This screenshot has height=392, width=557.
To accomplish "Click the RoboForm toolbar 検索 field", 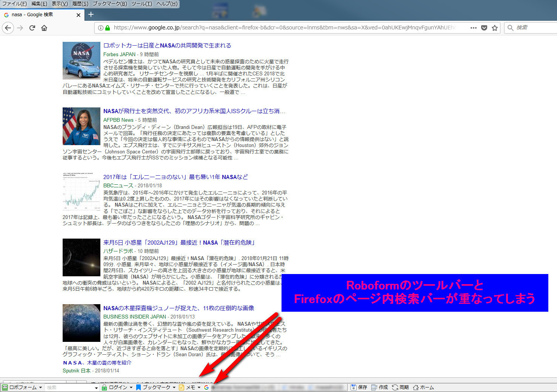I will [x=69, y=387].
